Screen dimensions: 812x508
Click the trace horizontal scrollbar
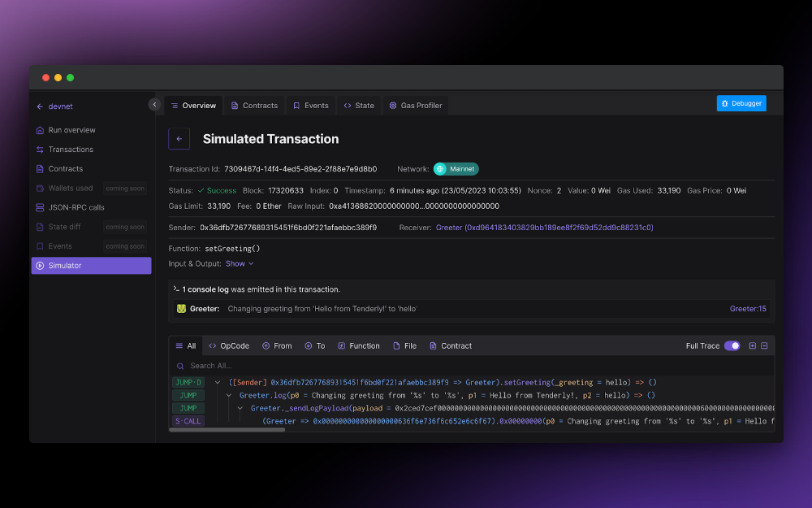tap(227, 430)
